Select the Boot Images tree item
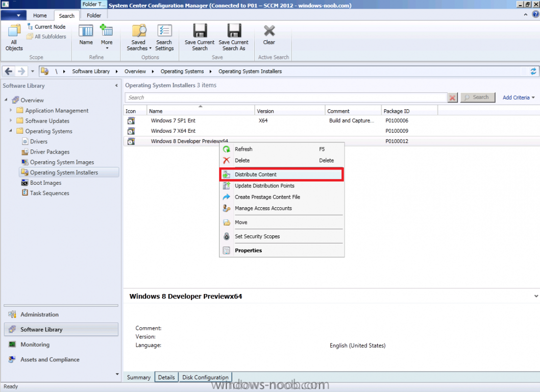The height and width of the screenshot is (392, 540). click(x=45, y=183)
